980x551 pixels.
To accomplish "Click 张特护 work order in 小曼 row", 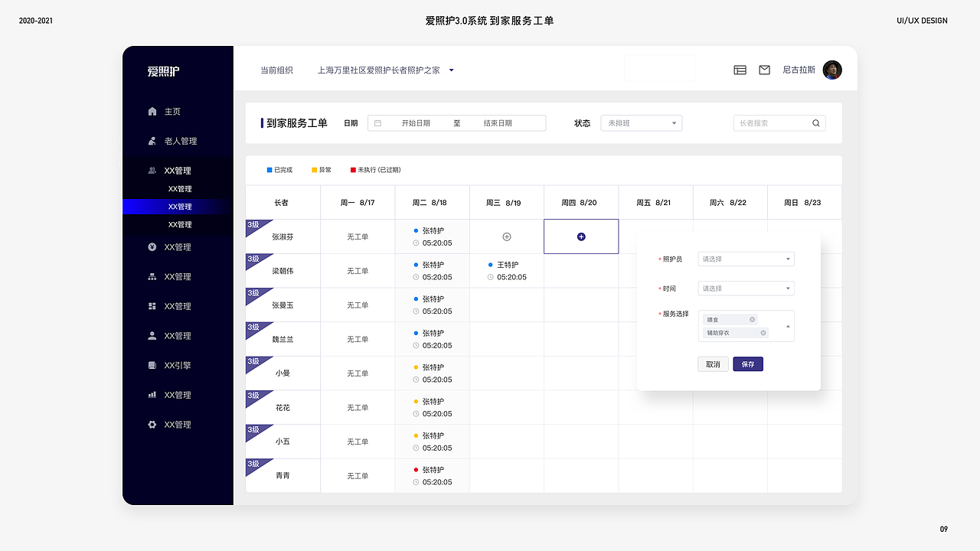I will [x=433, y=373].
